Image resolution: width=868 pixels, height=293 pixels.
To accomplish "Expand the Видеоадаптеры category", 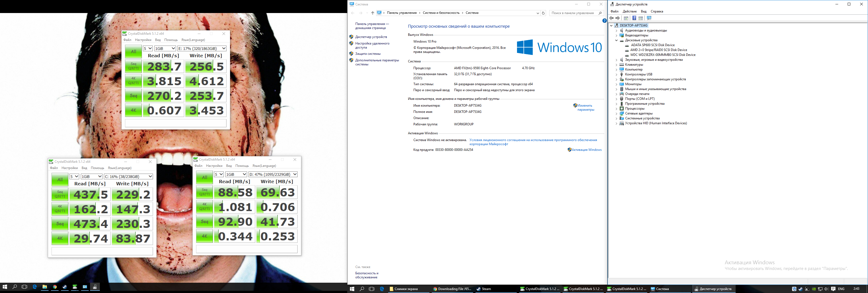I will (x=617, y=35).
